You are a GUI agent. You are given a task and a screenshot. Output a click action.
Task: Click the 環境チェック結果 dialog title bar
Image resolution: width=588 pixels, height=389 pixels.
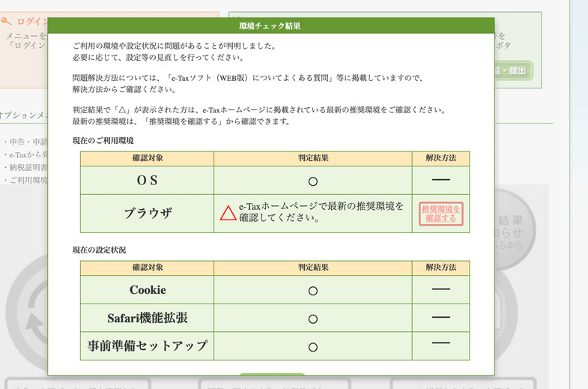pos(270,25)
